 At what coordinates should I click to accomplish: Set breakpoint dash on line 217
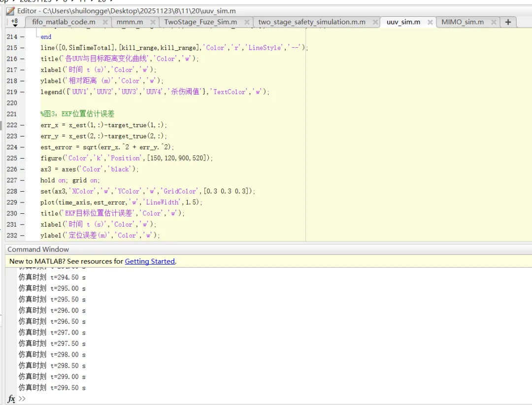(22, 70)
